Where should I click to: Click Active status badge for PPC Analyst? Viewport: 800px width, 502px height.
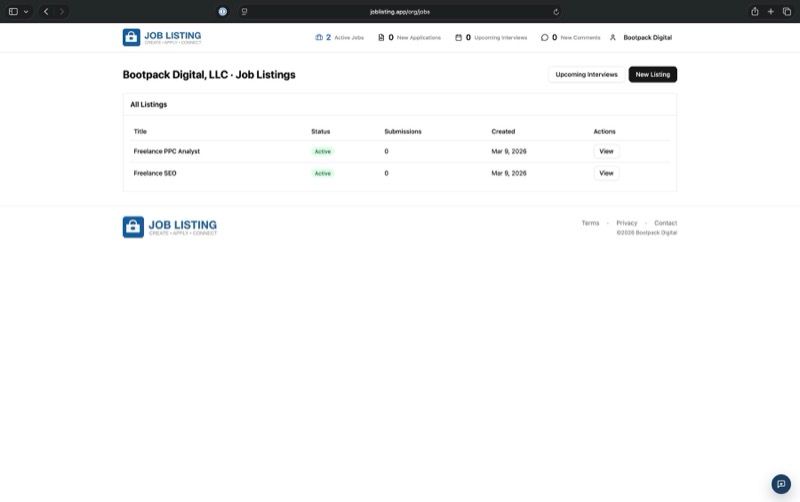click(x=322, y=152)
